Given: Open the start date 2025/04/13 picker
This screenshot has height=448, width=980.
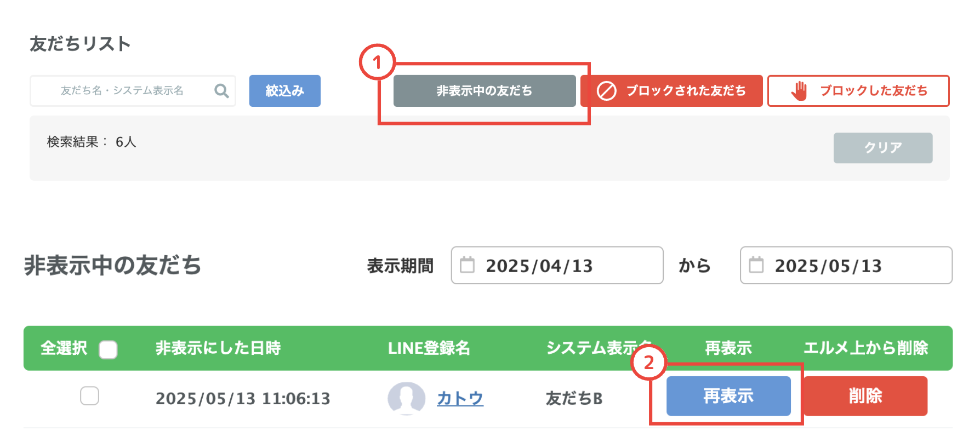Looking at the screenshot, I should [557, 265].
